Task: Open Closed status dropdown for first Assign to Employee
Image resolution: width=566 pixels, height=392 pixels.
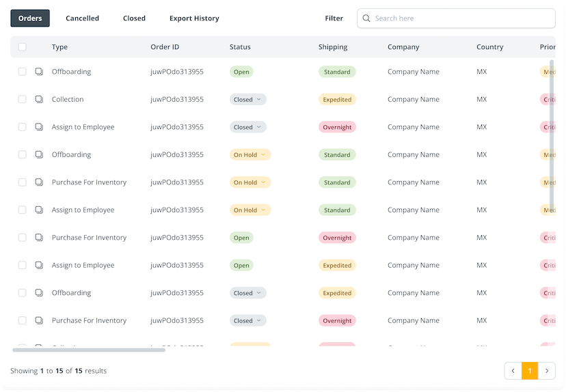Action: [247, 127]
